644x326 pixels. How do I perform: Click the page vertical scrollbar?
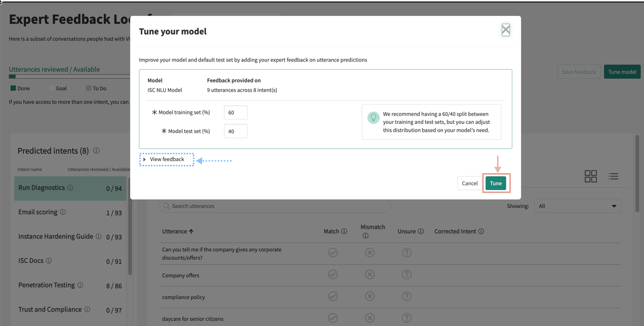point(638,173)
